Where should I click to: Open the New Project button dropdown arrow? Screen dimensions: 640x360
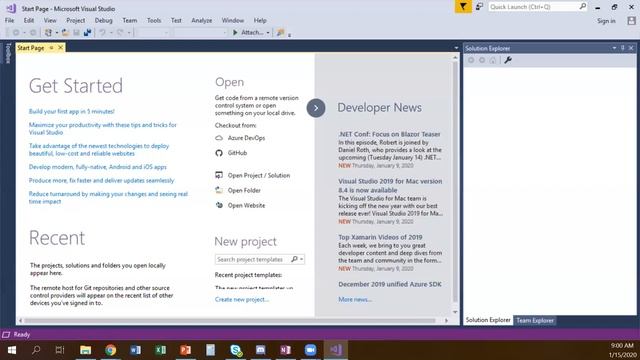[x=57, y=33]
